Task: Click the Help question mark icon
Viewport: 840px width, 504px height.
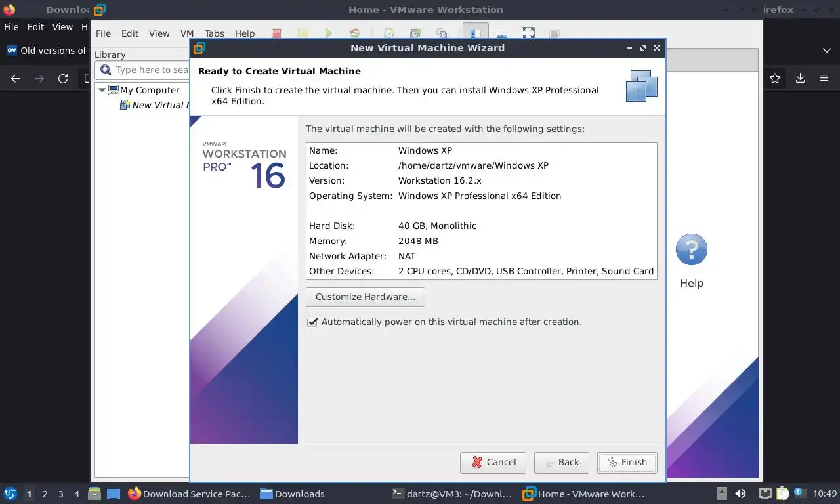Action: point(691,250)
